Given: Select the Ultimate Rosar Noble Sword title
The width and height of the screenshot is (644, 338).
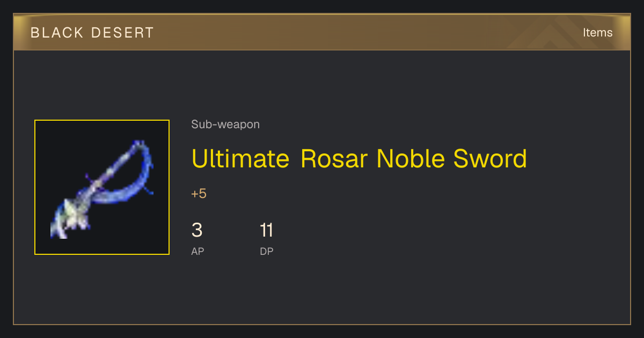Looking at the screenshot, I should [359, 159].
